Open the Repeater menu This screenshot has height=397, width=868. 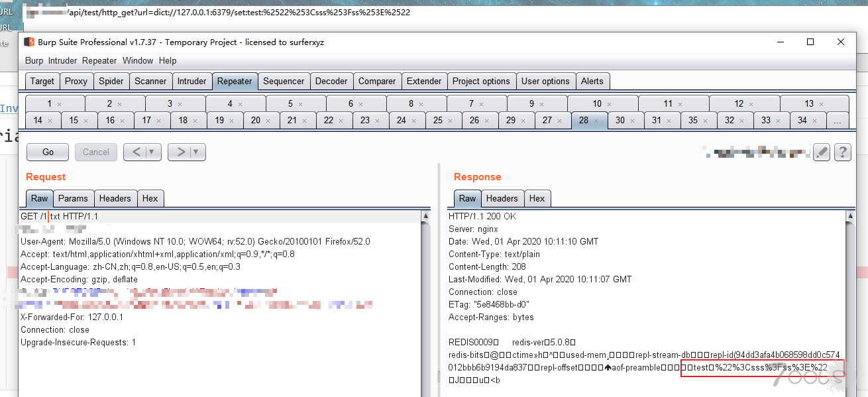point(99,60)
